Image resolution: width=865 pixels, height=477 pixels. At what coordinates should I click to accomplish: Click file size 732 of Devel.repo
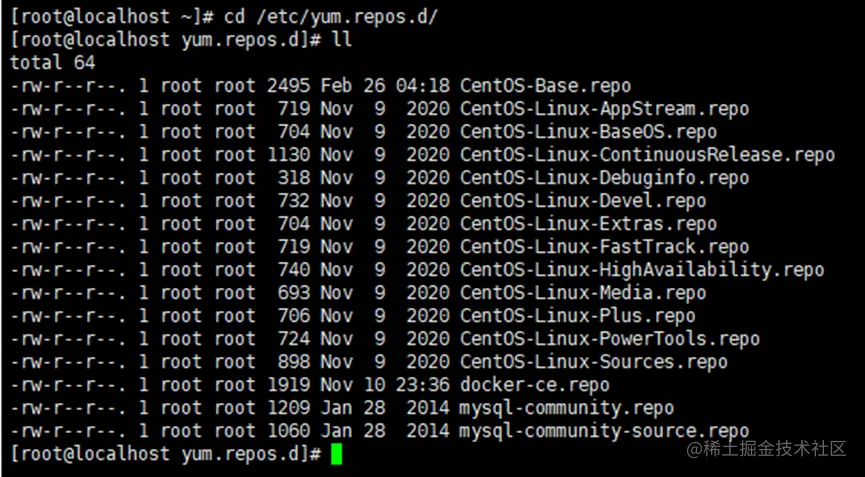pos(294,201)
